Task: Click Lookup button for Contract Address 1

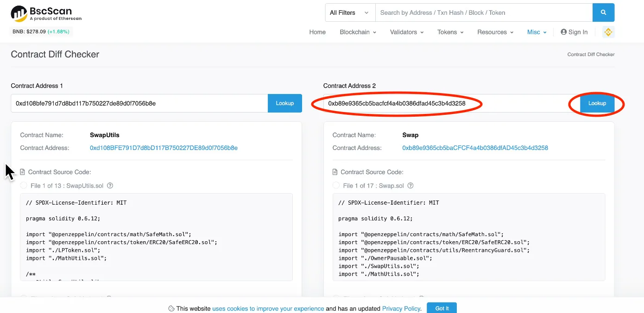Action: coord(285,103)
